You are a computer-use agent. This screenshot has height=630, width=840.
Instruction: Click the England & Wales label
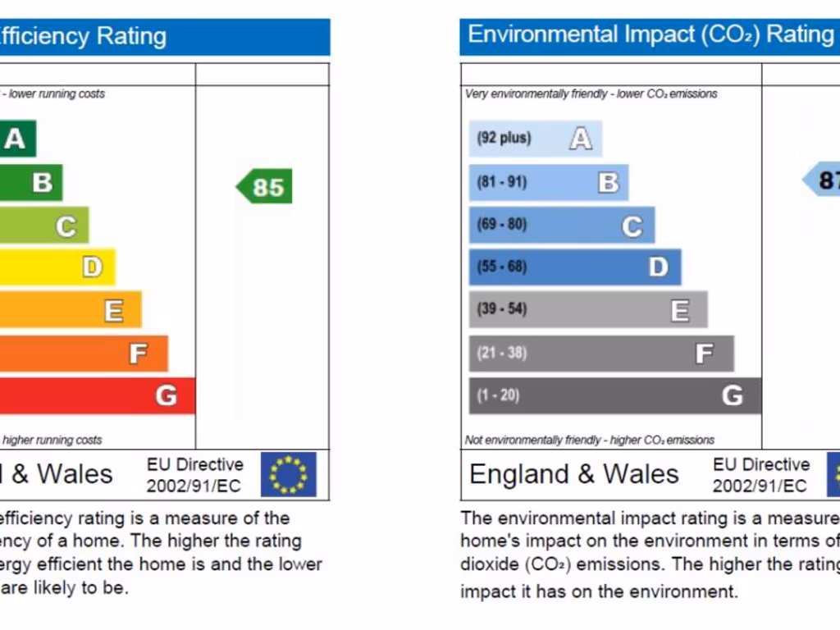coord(574,474)
